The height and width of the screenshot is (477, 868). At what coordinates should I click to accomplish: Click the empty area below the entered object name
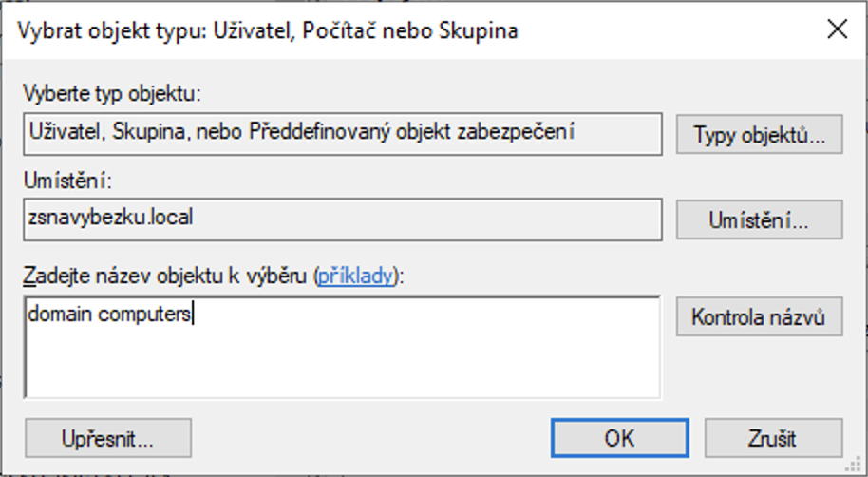coord(342,366)
